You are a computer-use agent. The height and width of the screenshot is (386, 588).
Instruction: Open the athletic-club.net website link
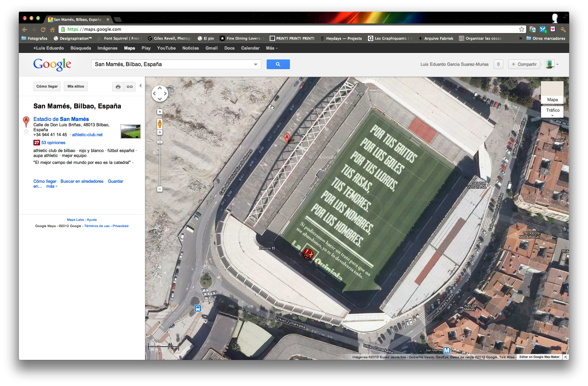87,135
